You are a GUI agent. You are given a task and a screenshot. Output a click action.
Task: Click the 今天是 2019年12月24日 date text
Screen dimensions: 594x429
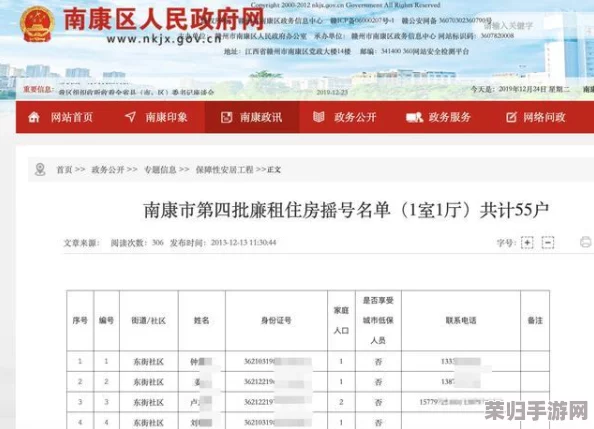pos(520,89)
